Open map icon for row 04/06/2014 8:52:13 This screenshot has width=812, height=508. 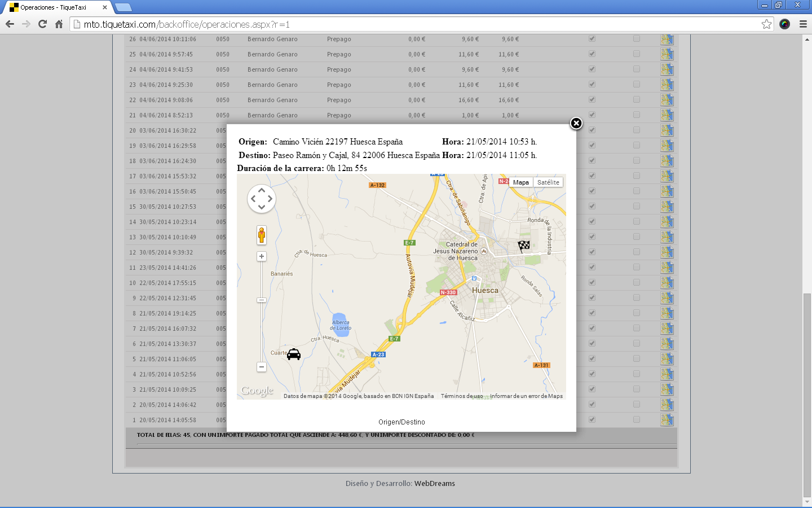pos(667,115)
